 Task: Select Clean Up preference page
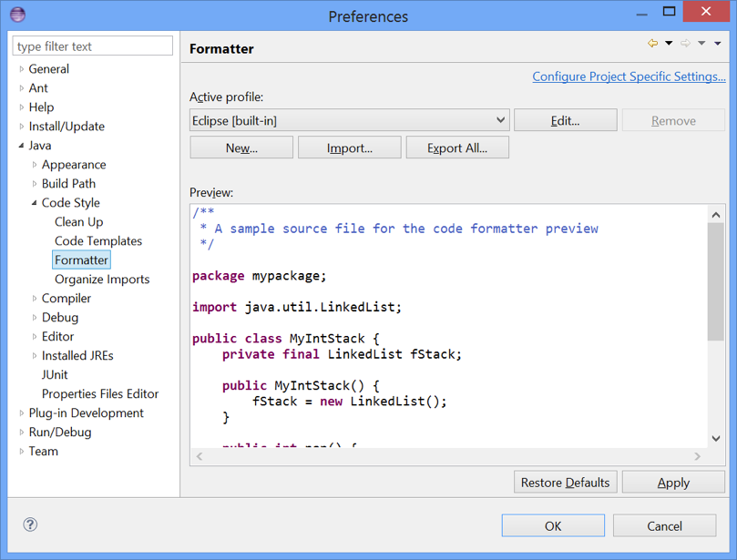coord(78,222)
